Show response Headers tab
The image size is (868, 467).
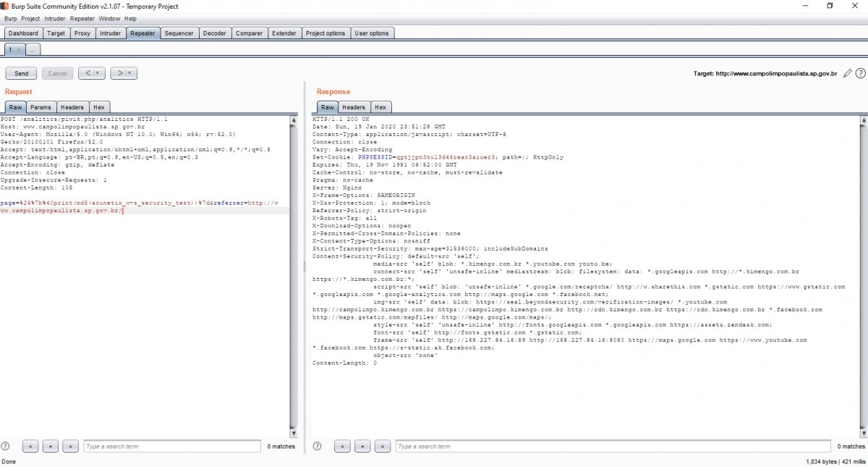click(354, 107)
